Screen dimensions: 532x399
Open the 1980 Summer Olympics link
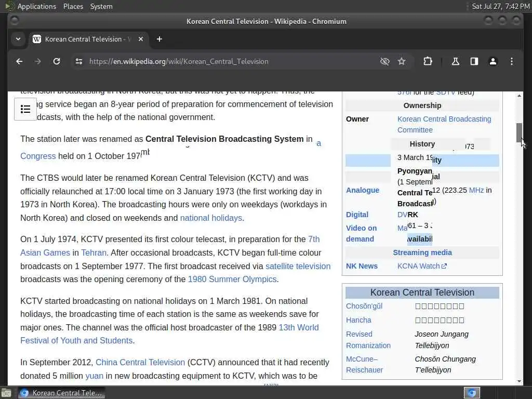pyautogui.click(x=232, y=279)
